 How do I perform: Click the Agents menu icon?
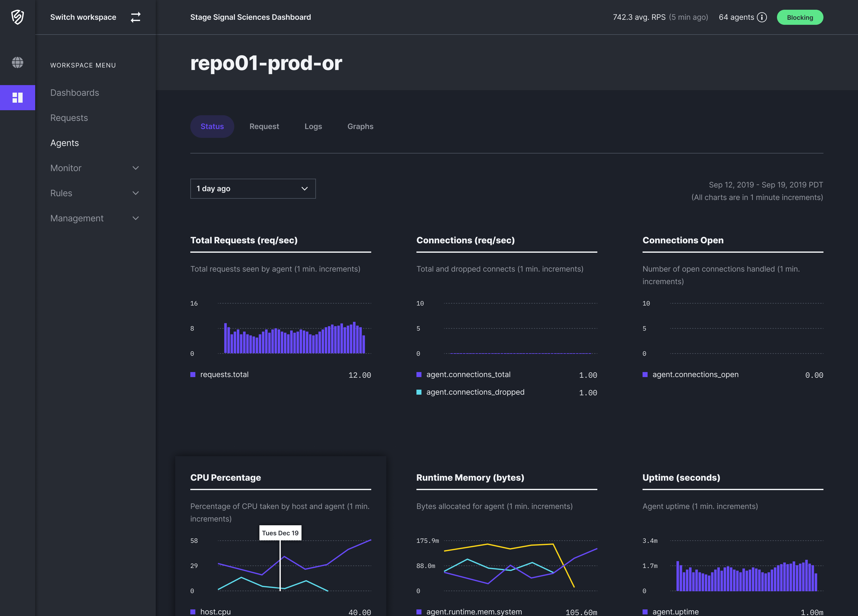[x=64, y=143]
